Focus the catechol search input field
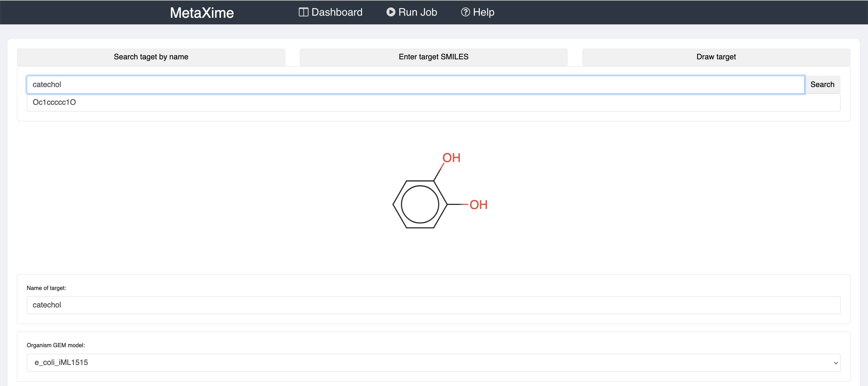 416,85
